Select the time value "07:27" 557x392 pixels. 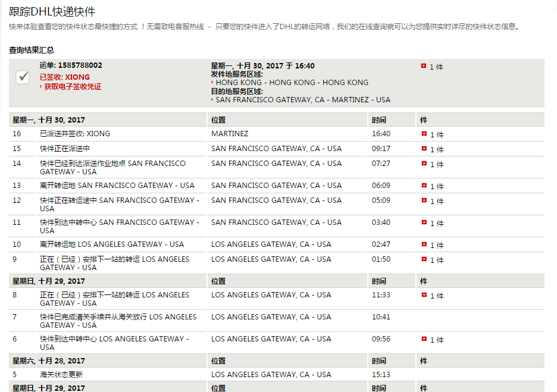pos(381,164)
